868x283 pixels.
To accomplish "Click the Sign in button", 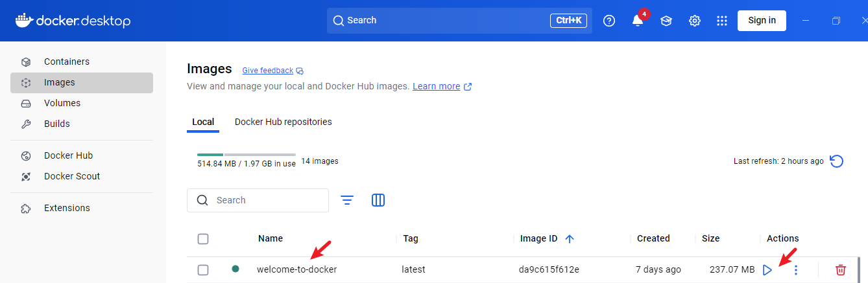I will [x=762, y=20].
